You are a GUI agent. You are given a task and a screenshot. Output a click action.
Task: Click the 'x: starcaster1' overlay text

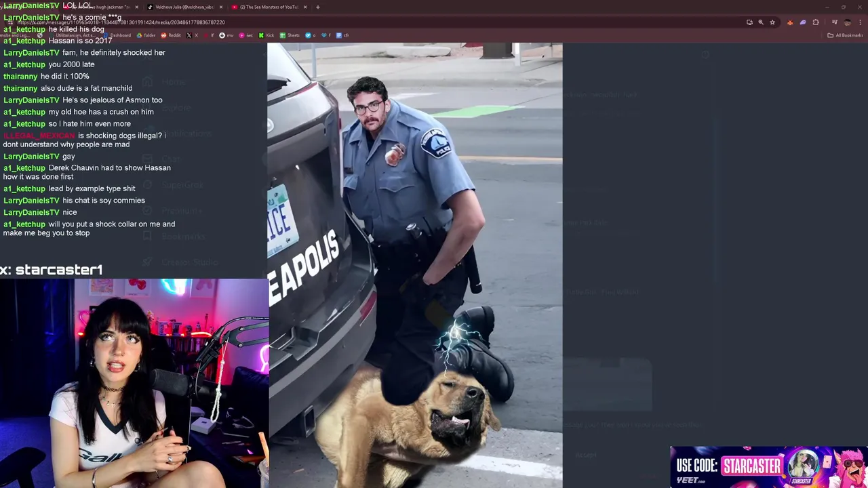pos(52,270)
